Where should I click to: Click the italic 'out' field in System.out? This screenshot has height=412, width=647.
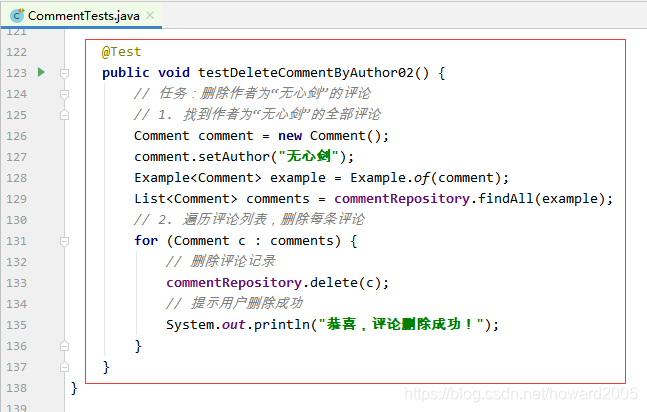tap(234, 325)
